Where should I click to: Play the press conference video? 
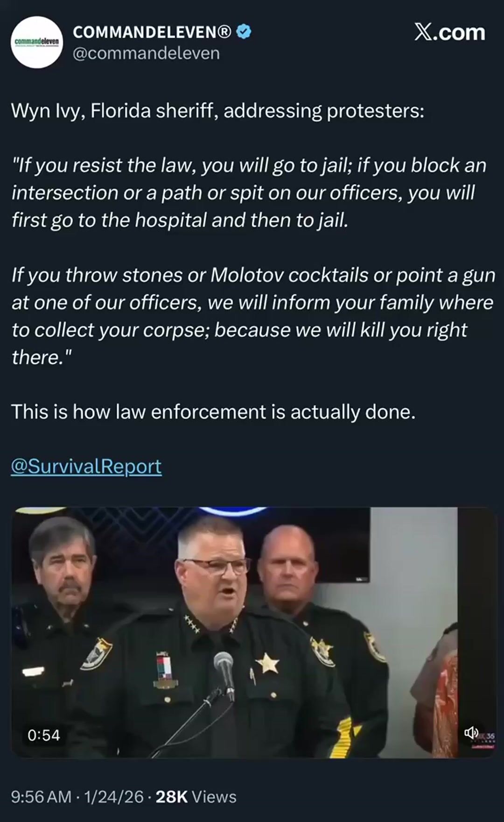(x=254, y=632)
